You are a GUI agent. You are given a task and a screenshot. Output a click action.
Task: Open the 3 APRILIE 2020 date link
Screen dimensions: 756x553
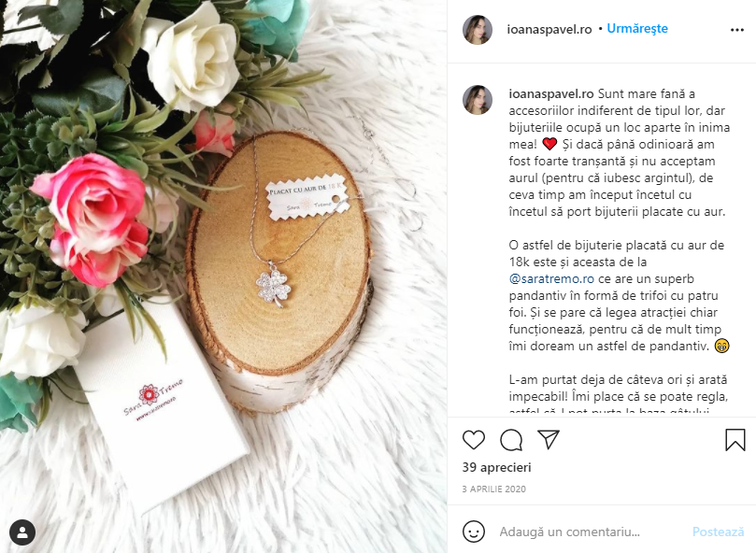click(493, 489)
